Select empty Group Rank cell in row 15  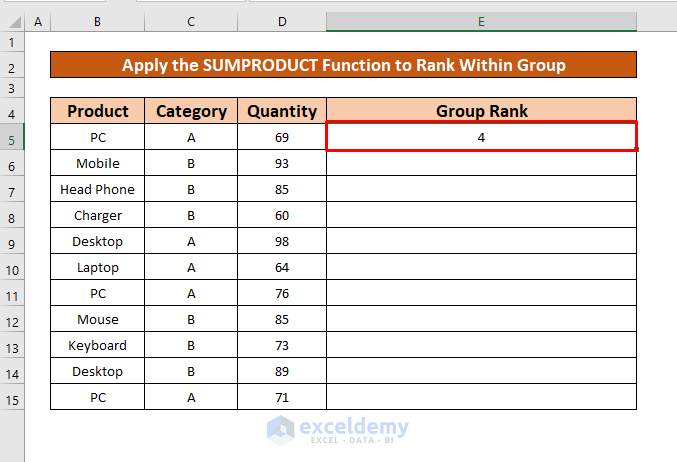click(x=481, y=397)
